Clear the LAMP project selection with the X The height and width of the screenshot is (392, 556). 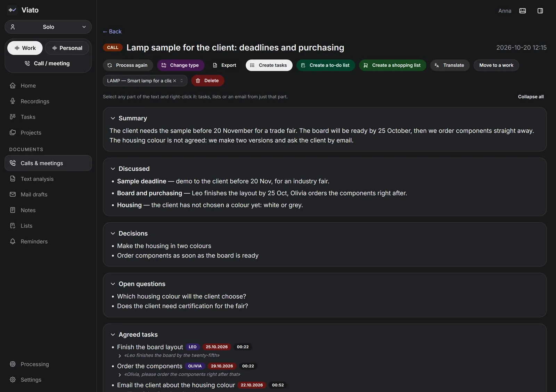174,81
